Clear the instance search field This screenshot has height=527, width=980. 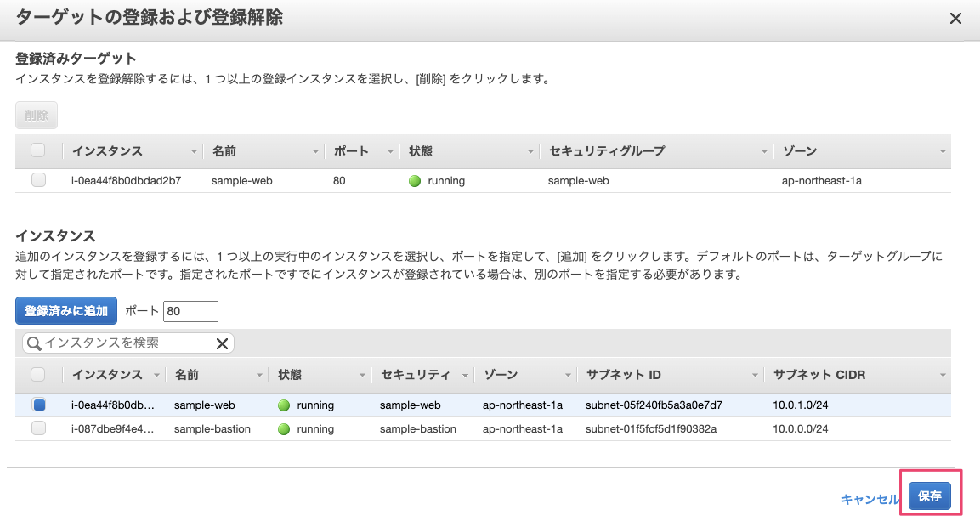coord(222,343)
